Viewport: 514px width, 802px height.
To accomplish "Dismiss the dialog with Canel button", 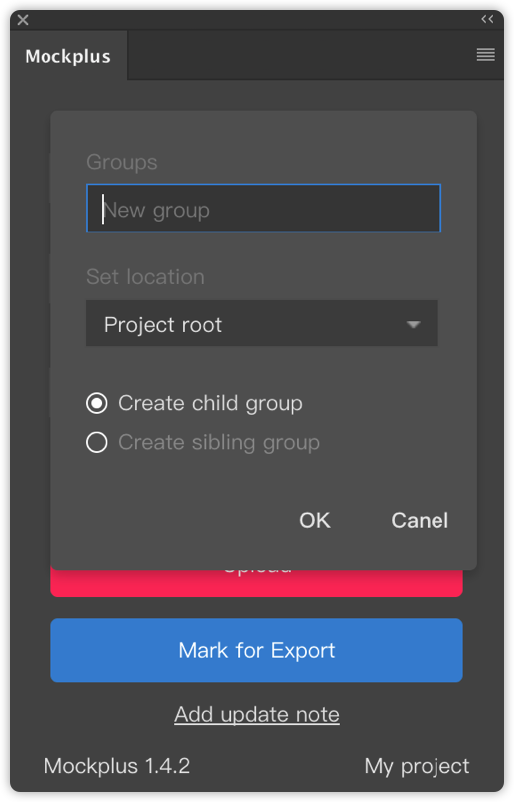I will click(x=419, y=521).
